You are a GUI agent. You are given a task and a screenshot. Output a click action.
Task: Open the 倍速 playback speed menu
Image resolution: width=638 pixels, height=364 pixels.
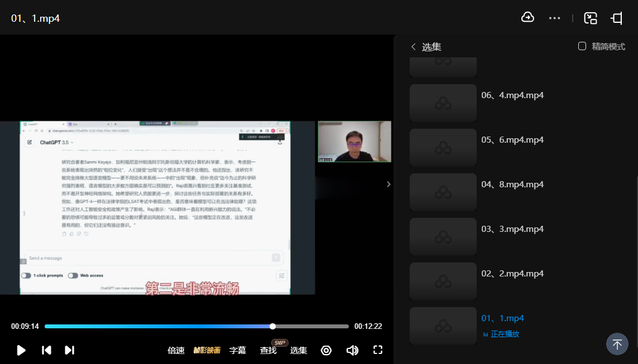pos(176,350)
